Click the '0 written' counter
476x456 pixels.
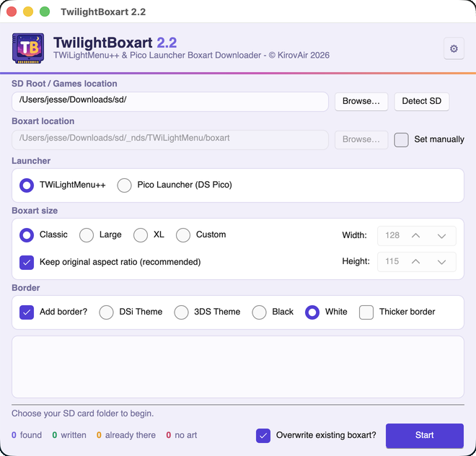pyautogui.click(x=69, y=435)
